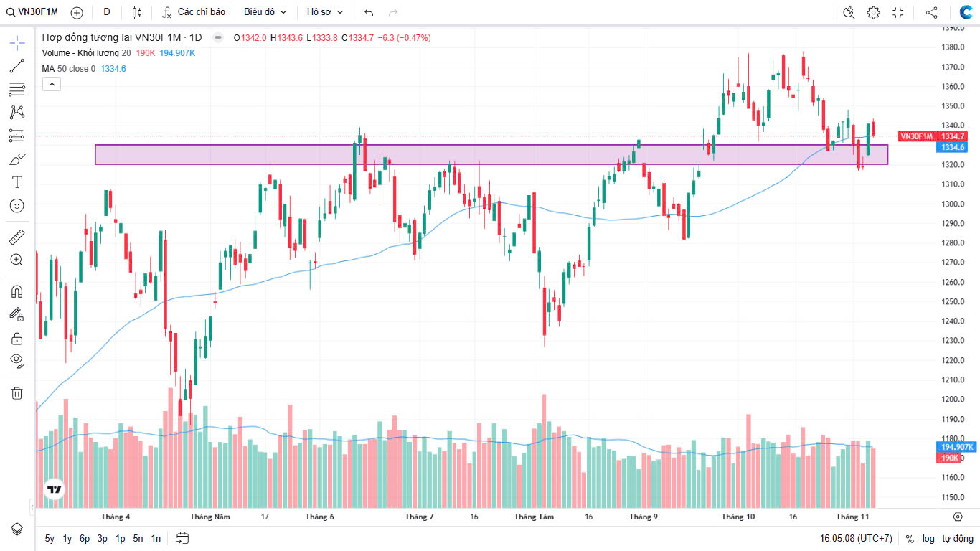Open the Biểu đồ dropdown
Image resolution: width=980 pixels, height=551 pixels.
point(265,12)
